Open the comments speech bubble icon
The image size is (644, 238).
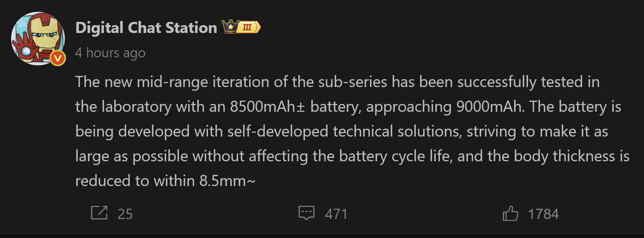[306, 213]
